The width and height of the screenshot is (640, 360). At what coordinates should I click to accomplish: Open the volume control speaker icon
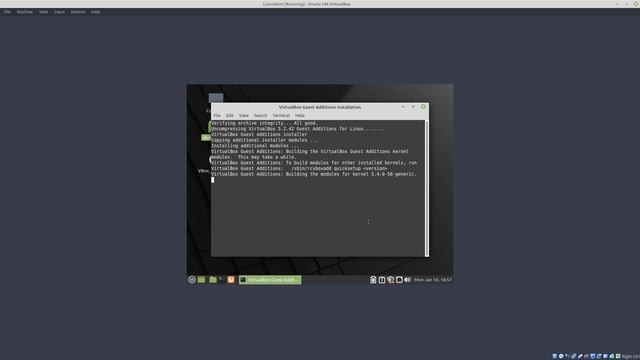(407, 280)
